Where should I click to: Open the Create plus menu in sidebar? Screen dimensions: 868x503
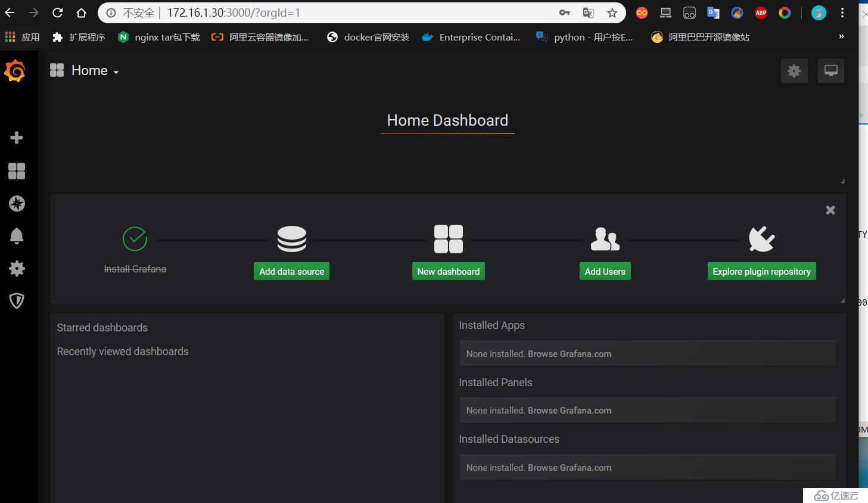17,138
